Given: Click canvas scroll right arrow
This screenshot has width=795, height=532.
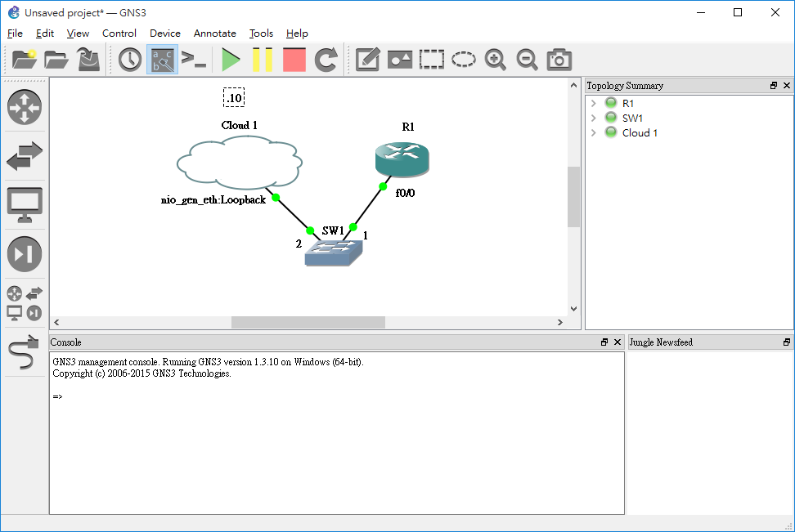Looking at the screenshot, I should 560,322.
